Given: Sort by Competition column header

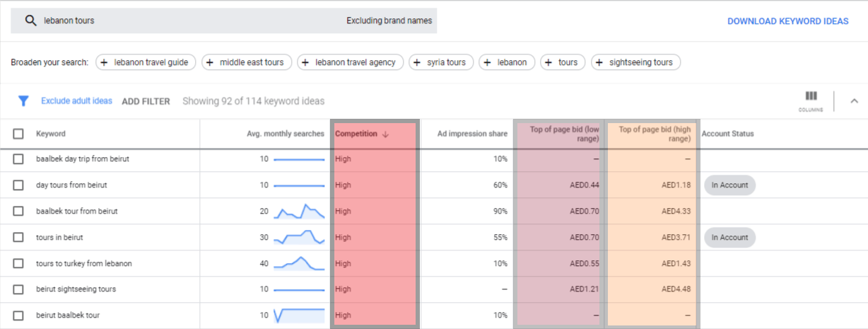Looking at the screenshot, I should click(356, 134).
